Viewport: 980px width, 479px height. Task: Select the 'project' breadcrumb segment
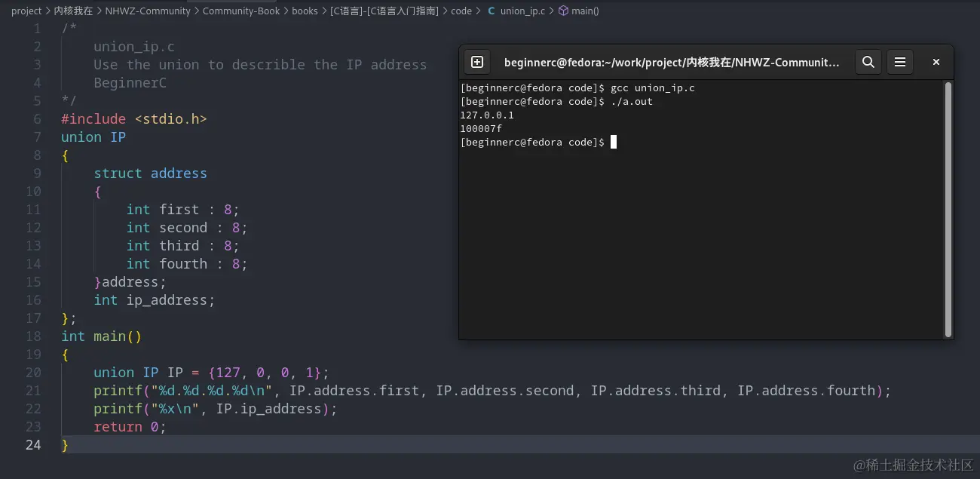[x=26, y=11]
